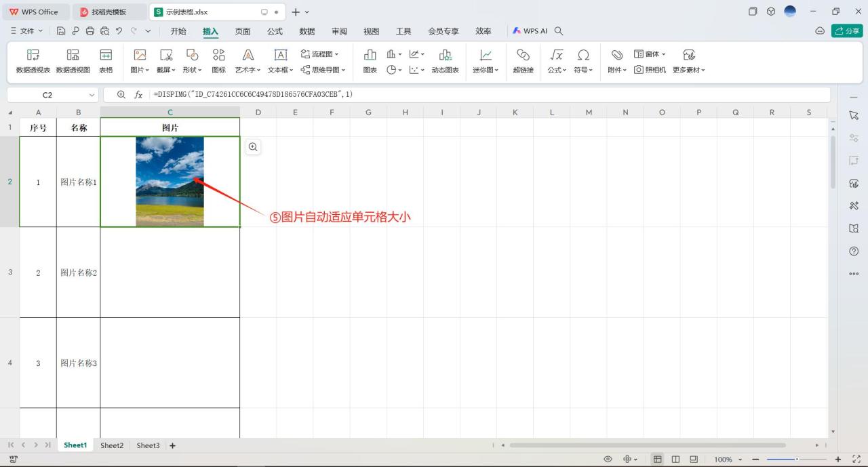Open the 公式 equation dropdown

click(x=557, y=61)
